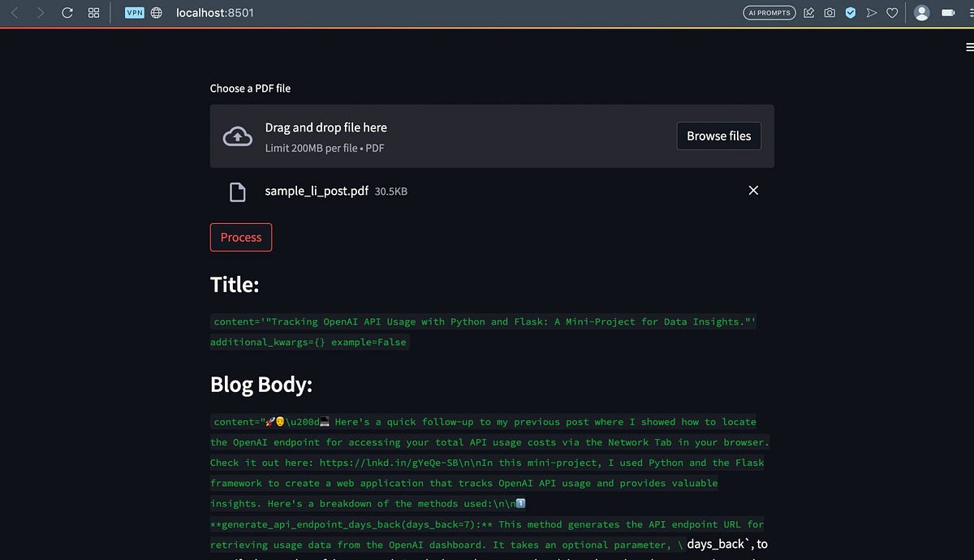Viewport: 974px width, 560px height.
Task: Toggle the VPN badge
Action: [133, 12]
